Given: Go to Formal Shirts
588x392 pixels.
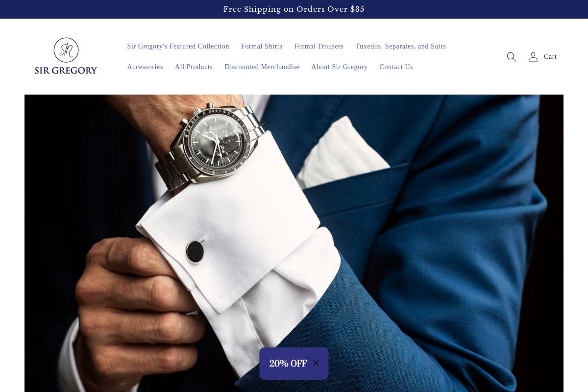Looking at the screenshot, I should [262, 46].
